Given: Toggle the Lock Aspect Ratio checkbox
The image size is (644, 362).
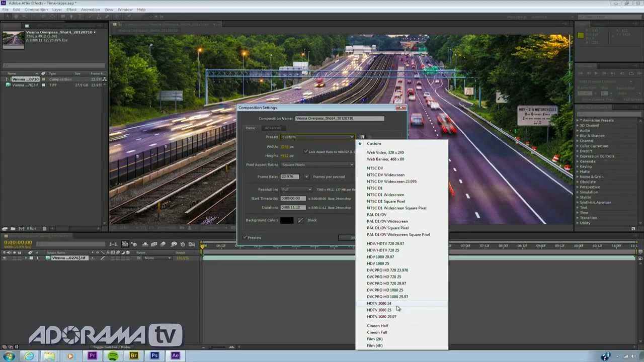Looking at the screenshot, I should point(306,151).
